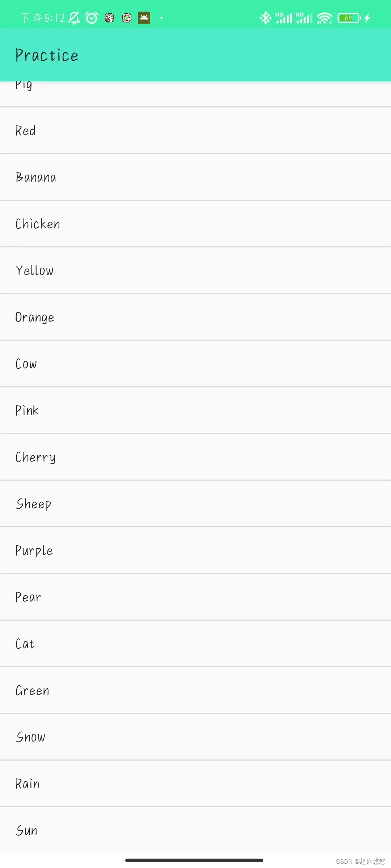
Task: Open the Chicken entry
Action: tap(195, 224)
